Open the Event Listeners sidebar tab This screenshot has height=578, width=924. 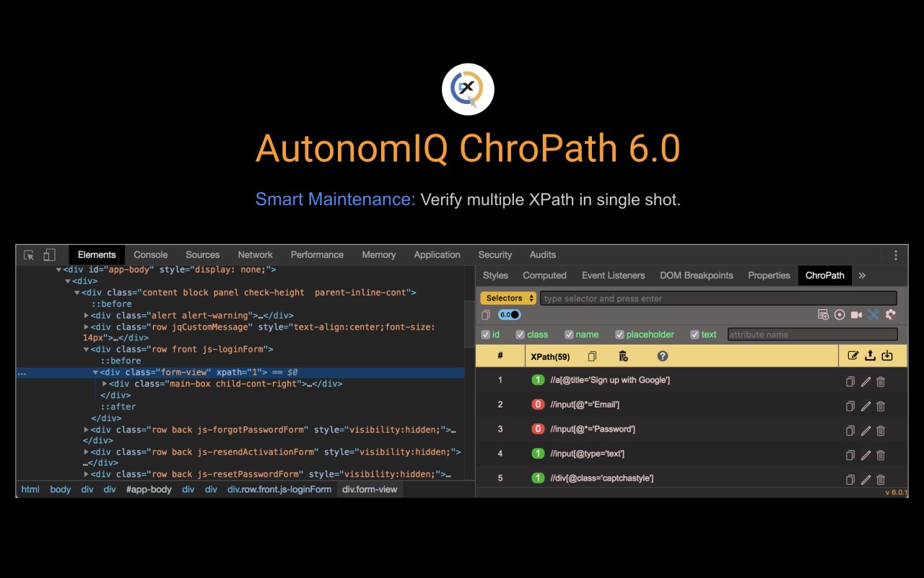click(x=613, y=275)
